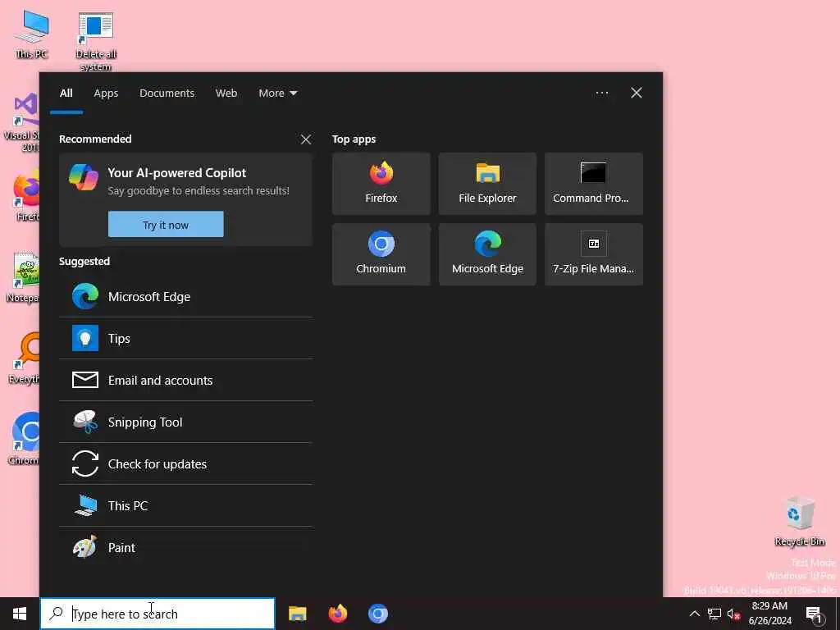This screenshot has width=840, height=630.
Task: Open the notification center icon
Action: [x=815, y=614]
